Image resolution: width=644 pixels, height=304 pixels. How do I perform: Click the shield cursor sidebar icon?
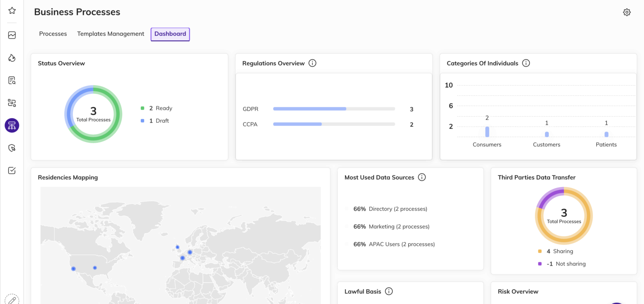click(x=12, y=148)
